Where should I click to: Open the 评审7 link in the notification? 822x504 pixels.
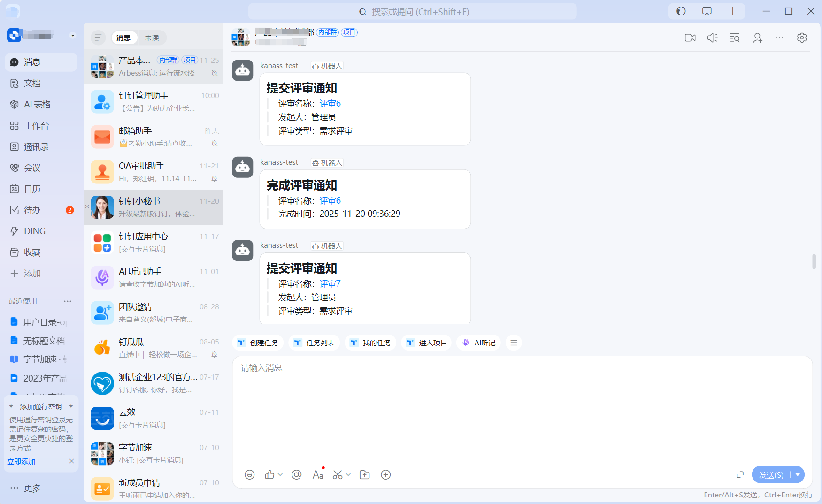coord(330,284)
